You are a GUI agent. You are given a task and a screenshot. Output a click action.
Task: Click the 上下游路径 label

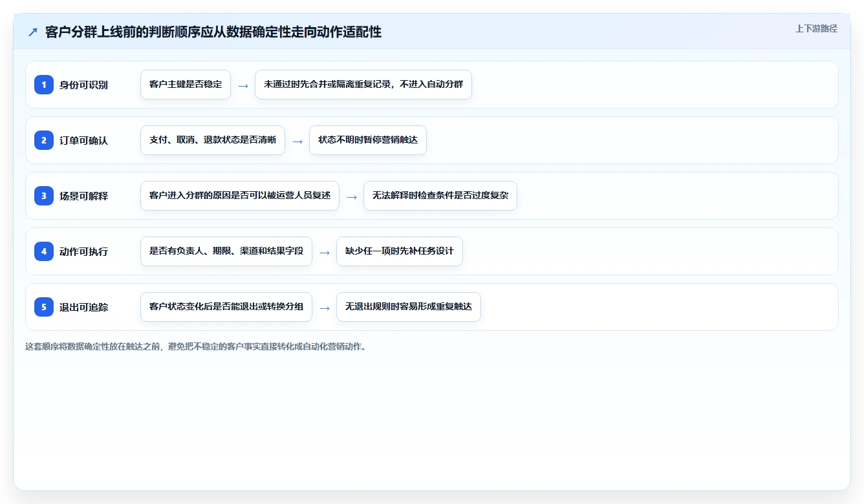(816, 28)
